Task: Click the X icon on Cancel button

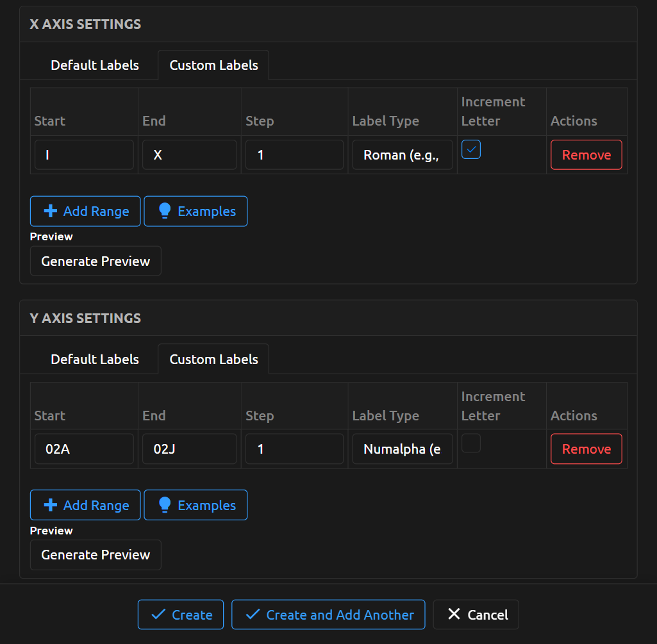Action: click(454, 615)
